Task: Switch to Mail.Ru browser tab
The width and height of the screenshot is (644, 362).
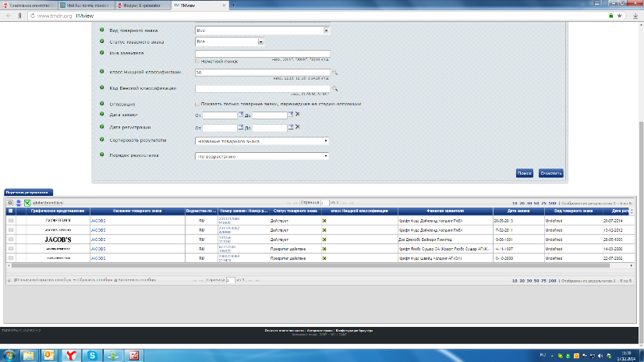Action: tap(85, 5)
